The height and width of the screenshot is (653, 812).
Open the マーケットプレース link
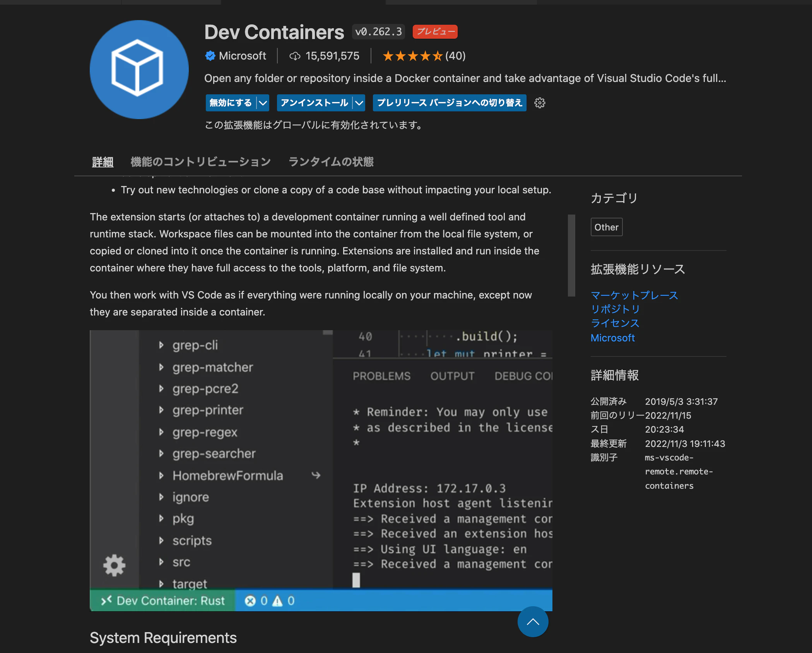[634, 295]
